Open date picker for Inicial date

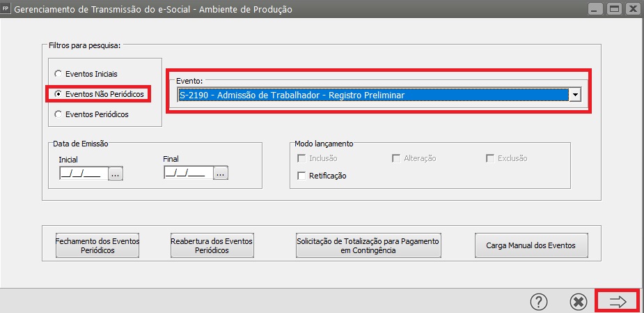click(116, 174)
